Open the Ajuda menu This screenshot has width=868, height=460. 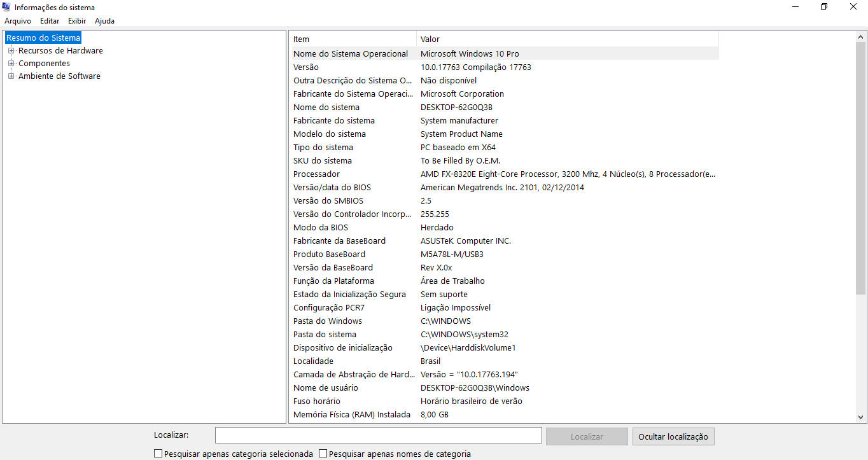[104, 21]
